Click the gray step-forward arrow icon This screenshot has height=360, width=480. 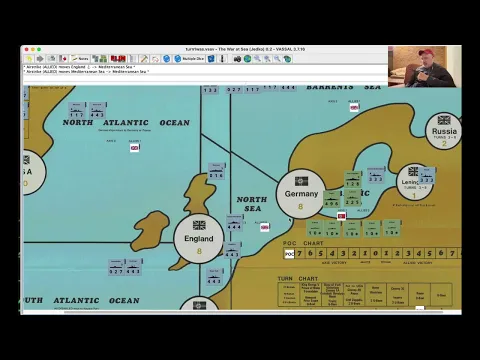[40, 59]
